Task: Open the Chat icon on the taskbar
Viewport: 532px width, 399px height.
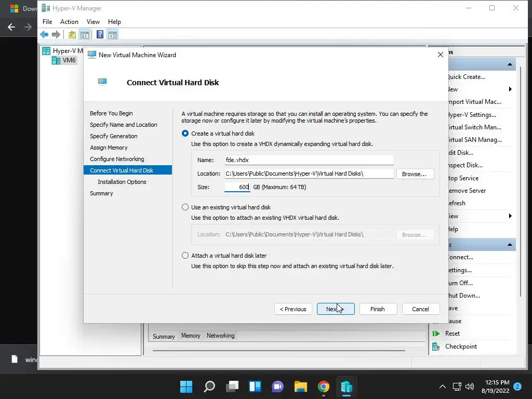Action: 278,387
